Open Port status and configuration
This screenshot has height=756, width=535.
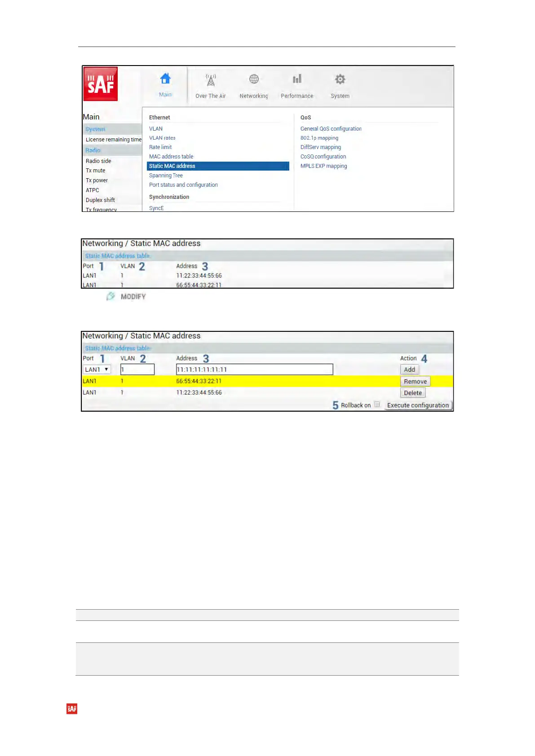click(183, 185)
